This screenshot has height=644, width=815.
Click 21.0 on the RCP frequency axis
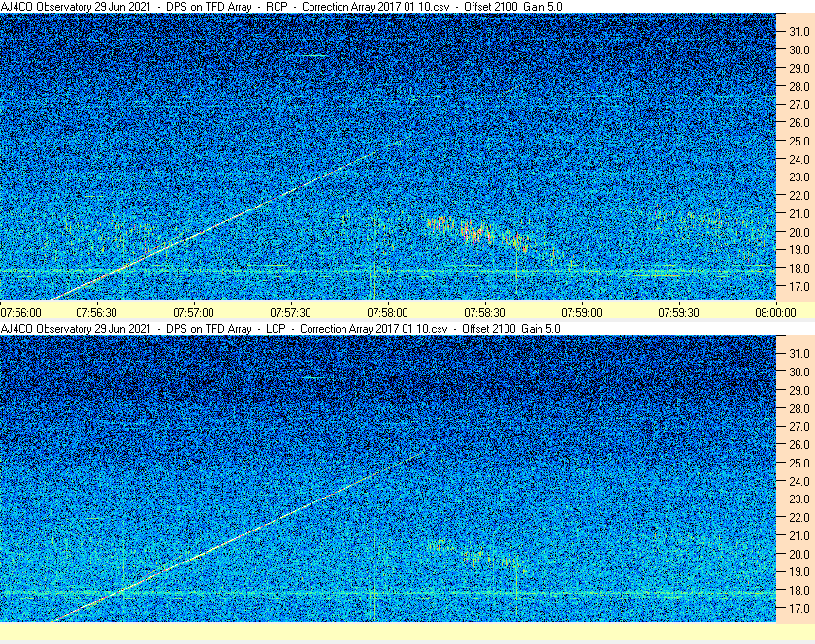pos(799,213)
